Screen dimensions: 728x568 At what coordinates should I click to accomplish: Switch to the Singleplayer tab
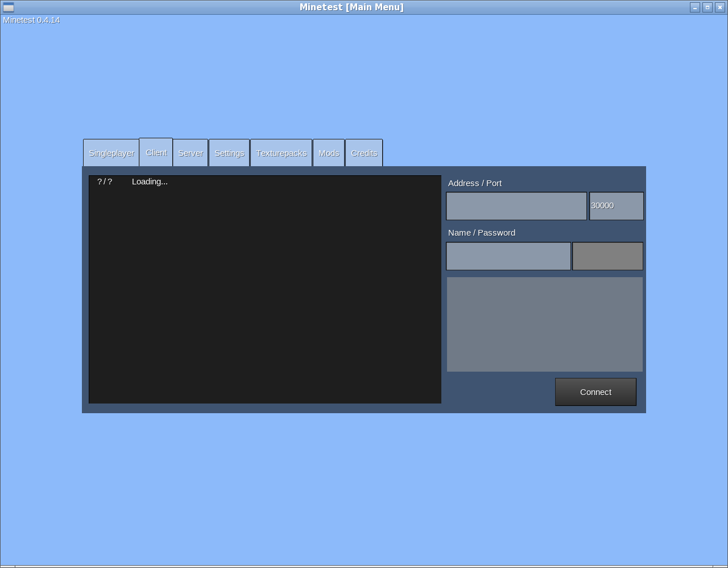[111, 153]
